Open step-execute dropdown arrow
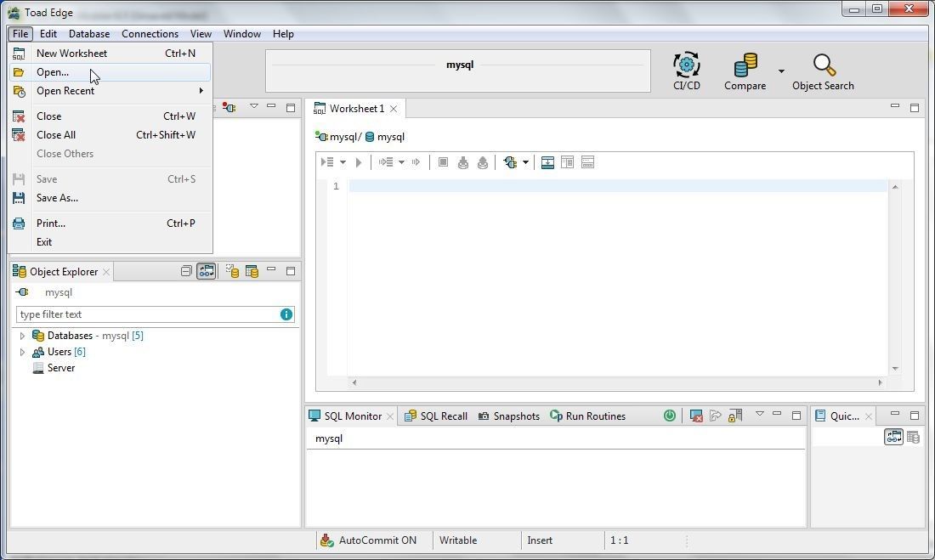Image resolution: width=935 pixels, height=560 pixels. pos(401,162)
